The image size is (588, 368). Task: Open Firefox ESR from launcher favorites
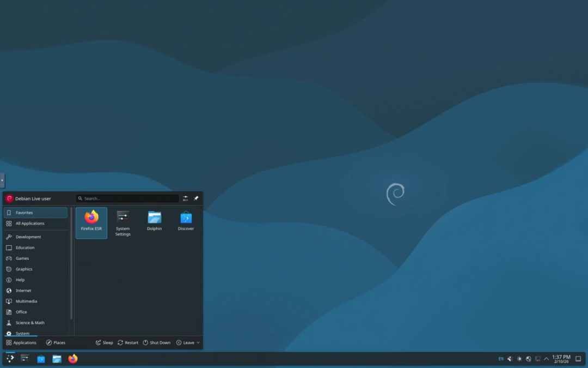click(91, 222)
